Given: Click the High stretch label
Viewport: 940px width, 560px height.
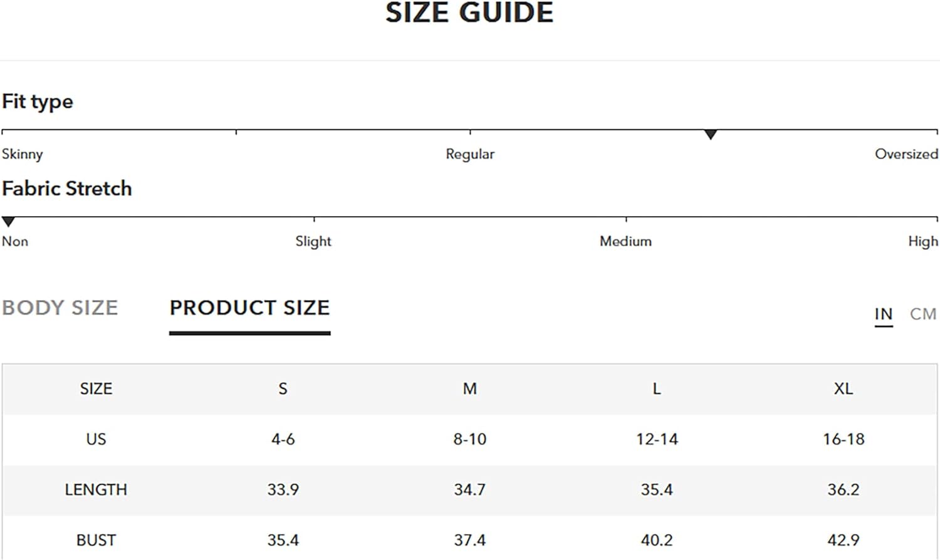Looking at the screenshot, I should click(923, 241).
